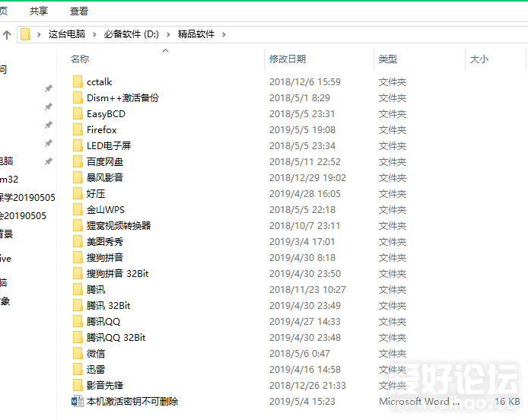This screenshot has width=528, height=420.
Task: Click the date 2019/4/16 14:58
Action: (x=305, y=370)
